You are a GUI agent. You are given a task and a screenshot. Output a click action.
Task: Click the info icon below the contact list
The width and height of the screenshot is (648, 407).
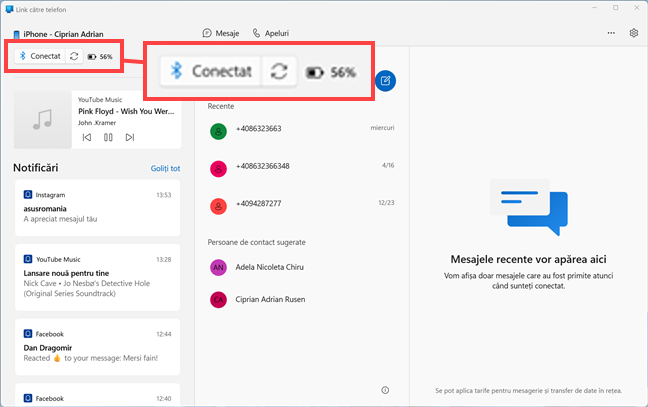click(x=385, y=390)
